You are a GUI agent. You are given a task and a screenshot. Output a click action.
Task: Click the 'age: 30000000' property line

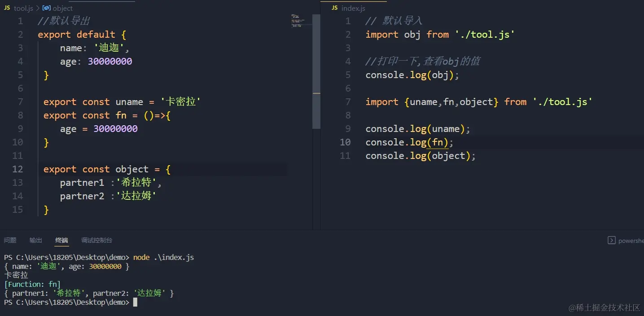[96, 61]
